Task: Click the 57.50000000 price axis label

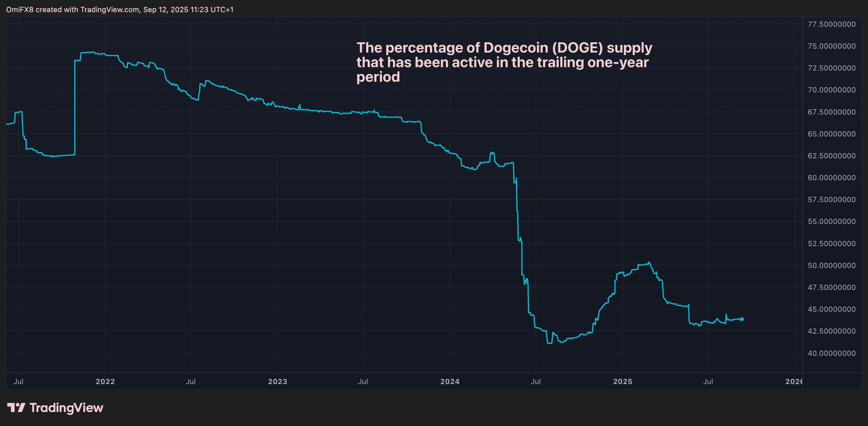Action: pos(832,199)
